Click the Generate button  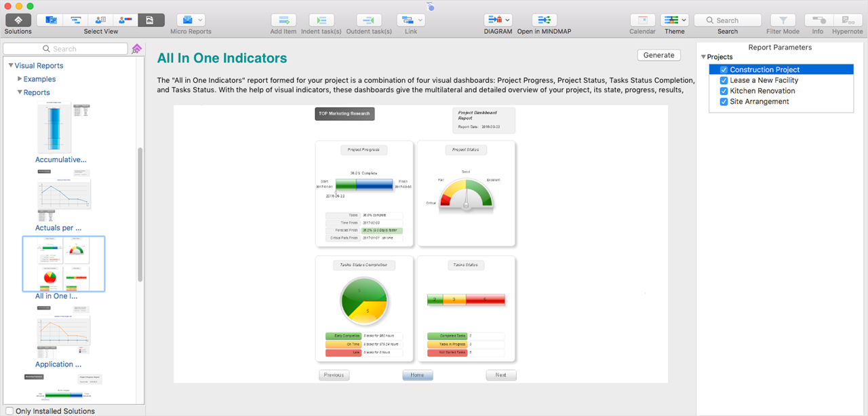point(658,55)
